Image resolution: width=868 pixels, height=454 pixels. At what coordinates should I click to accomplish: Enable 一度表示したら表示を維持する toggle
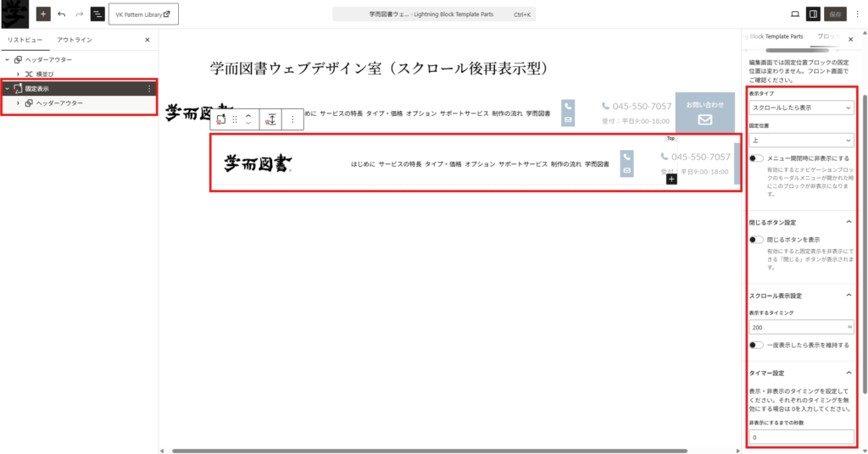[756, 346]
